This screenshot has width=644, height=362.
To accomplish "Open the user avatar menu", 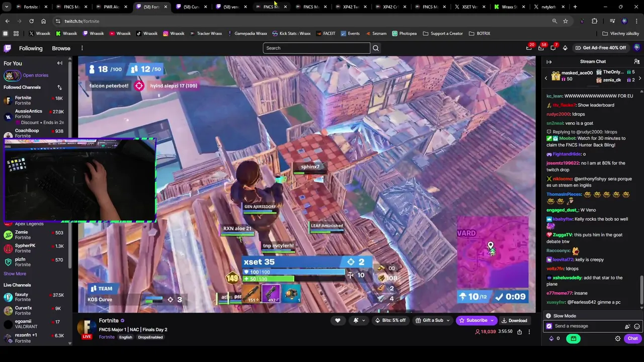I will [x=637, y=48].
